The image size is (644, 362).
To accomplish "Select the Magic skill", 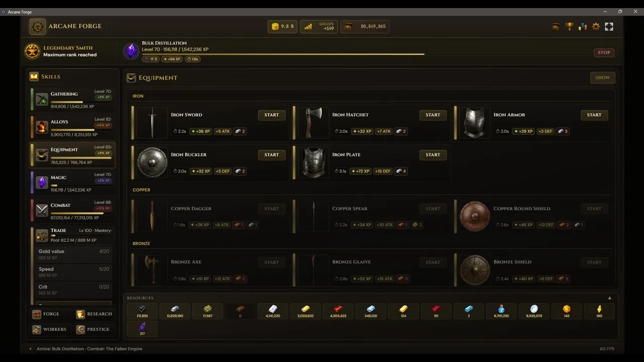I will click(x=72, y=183).
